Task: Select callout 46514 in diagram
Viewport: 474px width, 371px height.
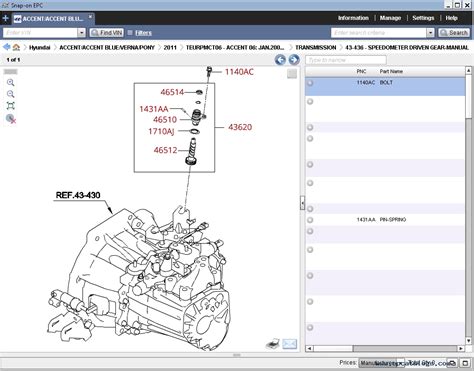Action: [172, 92]
